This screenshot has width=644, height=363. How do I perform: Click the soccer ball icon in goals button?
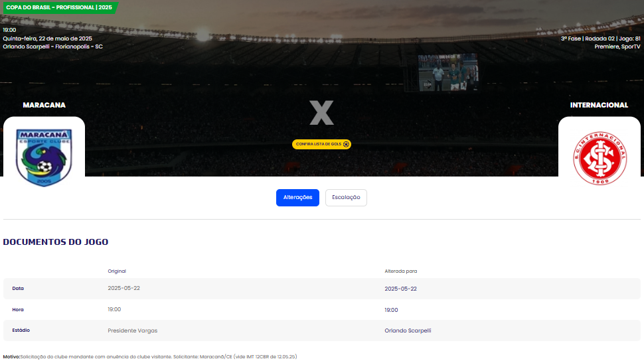346,144
